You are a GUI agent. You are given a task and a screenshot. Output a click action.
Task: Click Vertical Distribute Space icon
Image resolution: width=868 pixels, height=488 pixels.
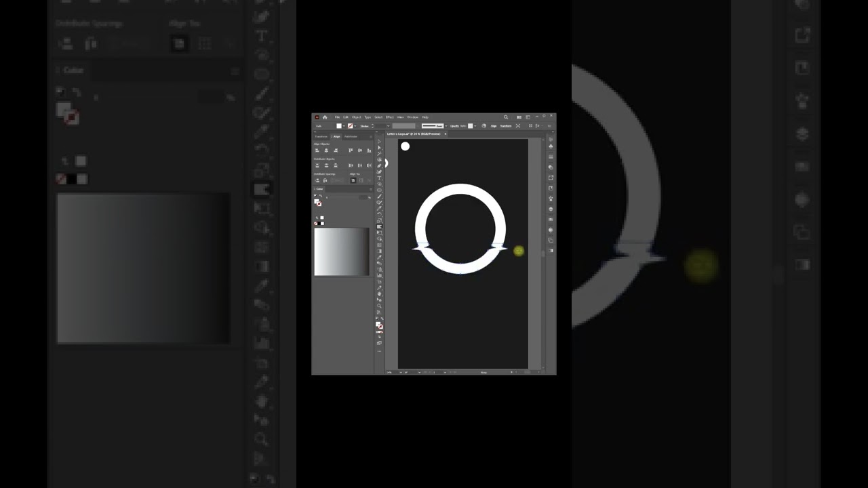coord(317,180)
